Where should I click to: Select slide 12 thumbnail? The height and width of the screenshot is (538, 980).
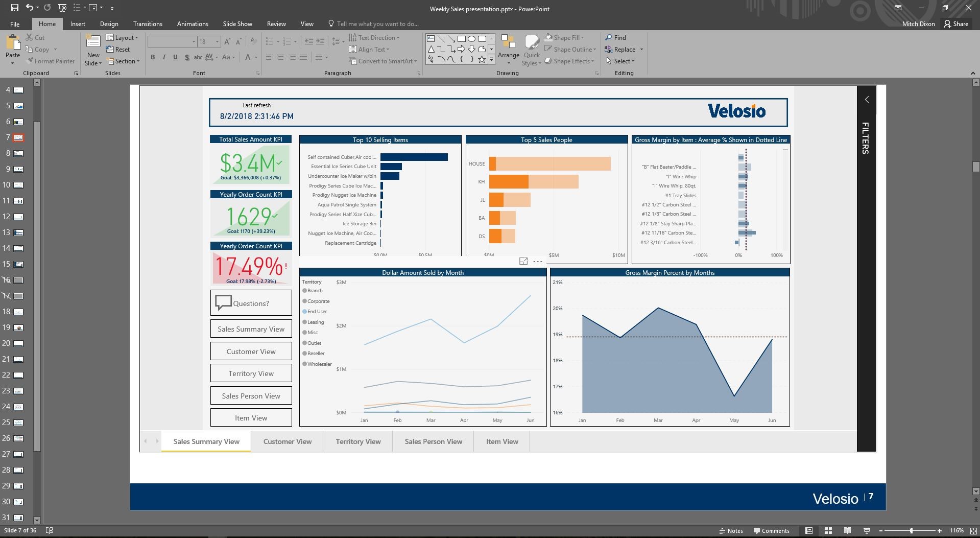click(17, 217)
